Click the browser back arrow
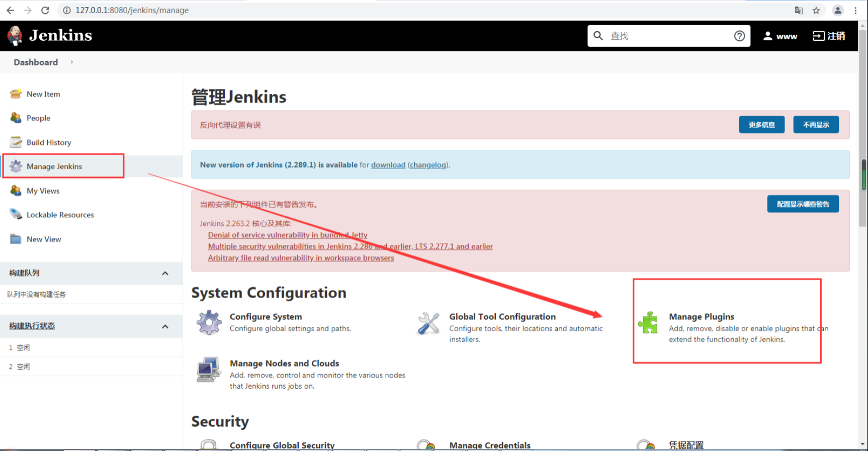Screen dimensions: 868x451 pyautogui.click(x=10, y=10)
